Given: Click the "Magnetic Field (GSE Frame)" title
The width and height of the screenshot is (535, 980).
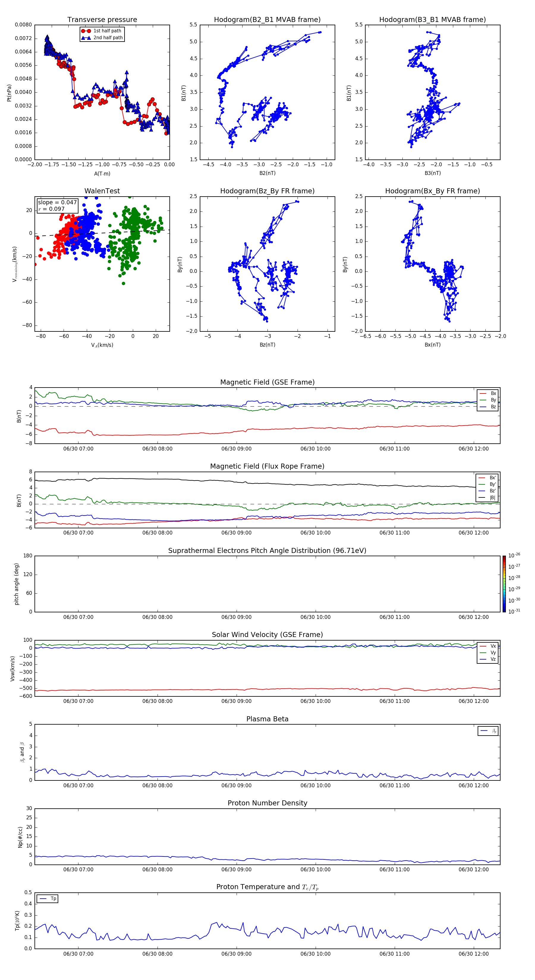Looking at the screenshot, I should 267,382.
